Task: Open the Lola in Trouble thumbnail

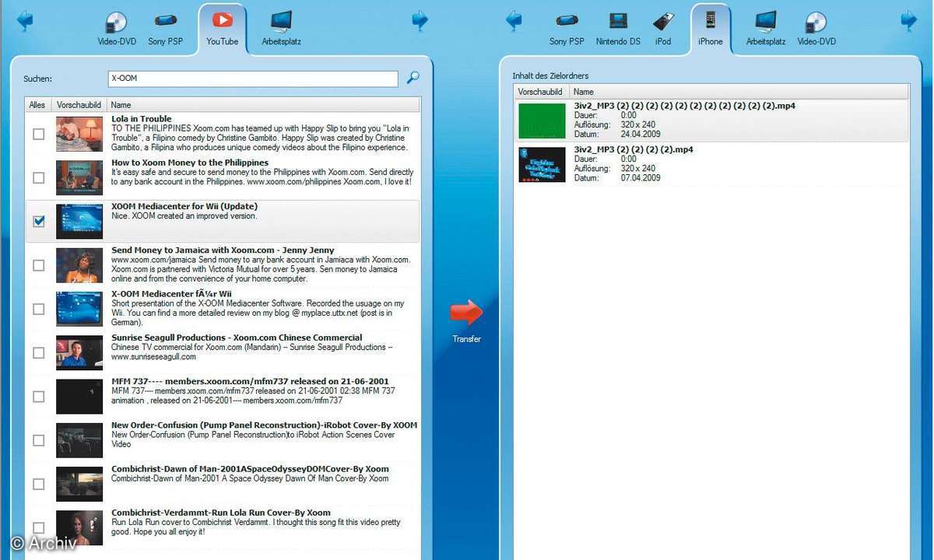Action: (x=79, y=134)
